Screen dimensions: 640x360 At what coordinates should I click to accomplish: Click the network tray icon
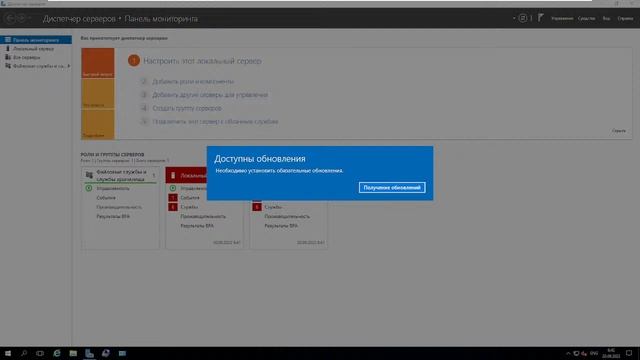point(576,353)
